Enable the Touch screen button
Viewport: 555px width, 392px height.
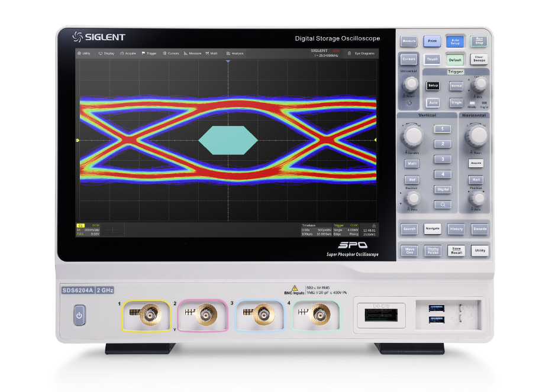(432, 59)
